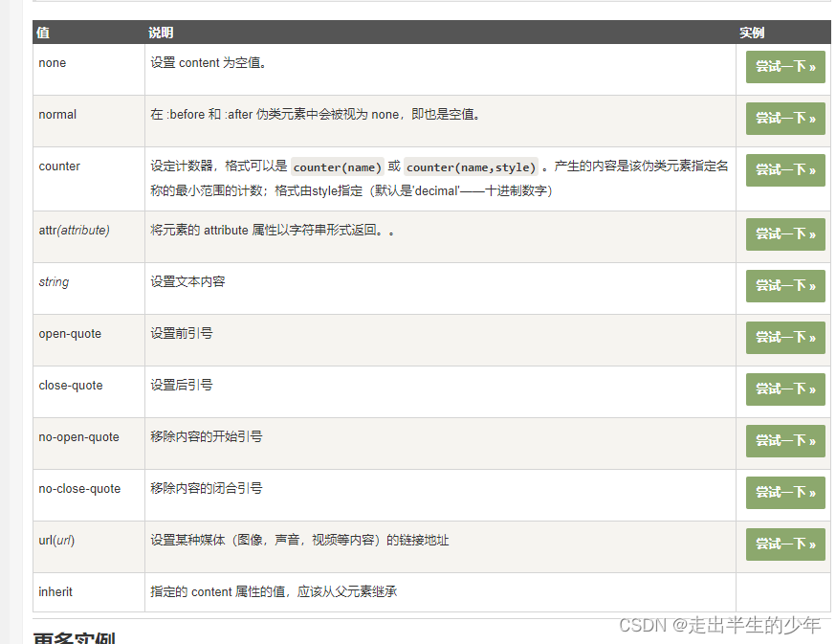
Task: Click 尝试一下 button for the counter value
Action: 784,170
